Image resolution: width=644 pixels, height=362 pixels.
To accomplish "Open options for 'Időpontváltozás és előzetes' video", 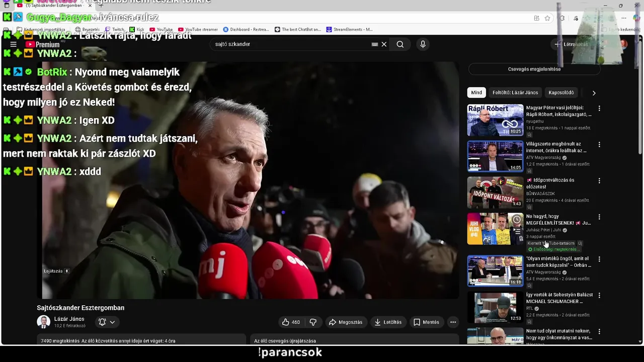I will [599, 180].
